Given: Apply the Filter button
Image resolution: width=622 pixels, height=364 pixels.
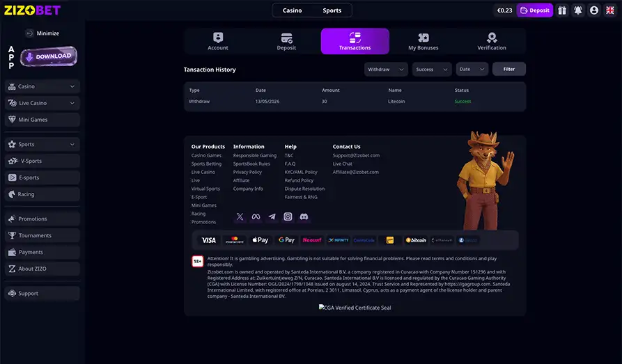Looking at the screenshot, I should [x=509, y=69].
